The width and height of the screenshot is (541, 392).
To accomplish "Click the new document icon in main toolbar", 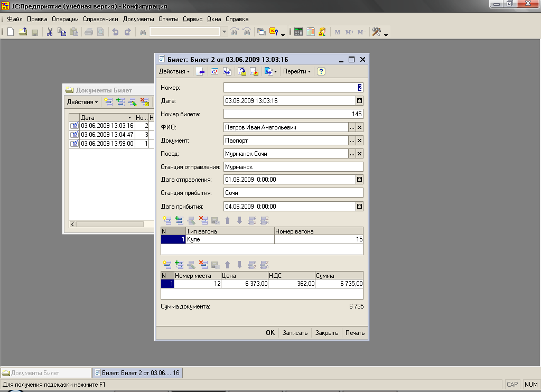I will [x=10, y=32].
